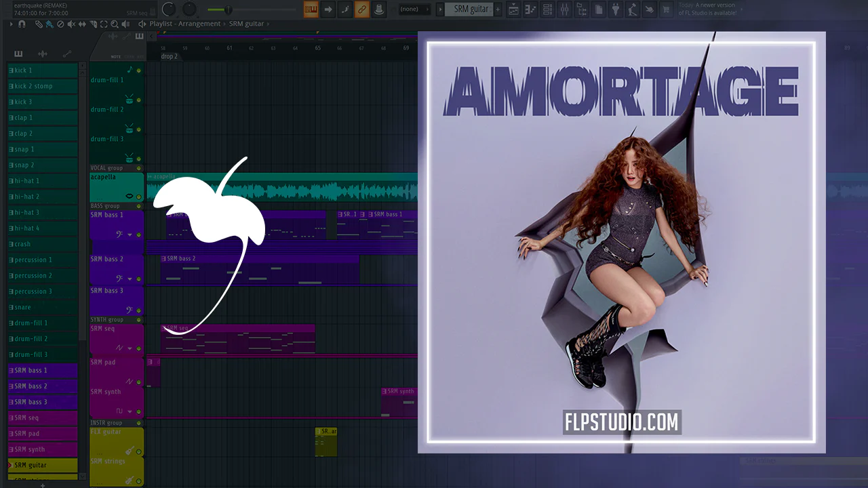The image size is (868, 488).
Task: Mute the BASS group
Action: tap(139, 206)
